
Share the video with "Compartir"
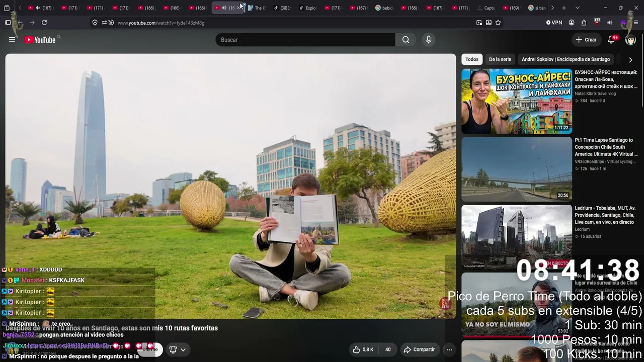coord(420,349)
